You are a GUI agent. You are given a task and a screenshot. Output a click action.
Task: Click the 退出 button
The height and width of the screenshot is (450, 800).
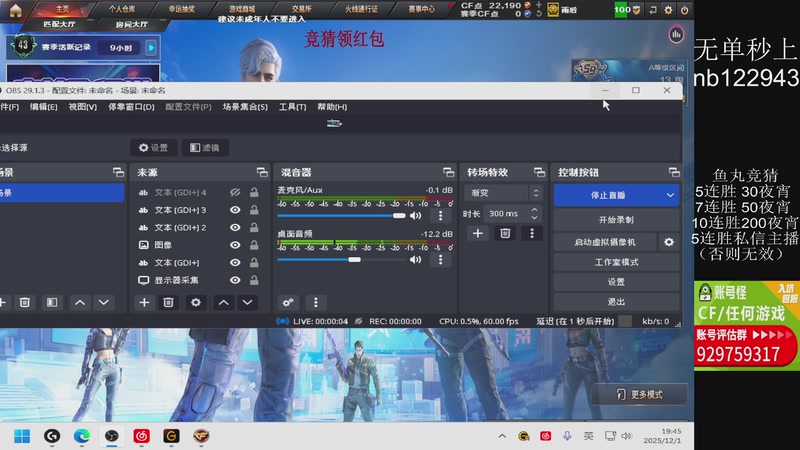pyautogui.click(x=616, y=302)
